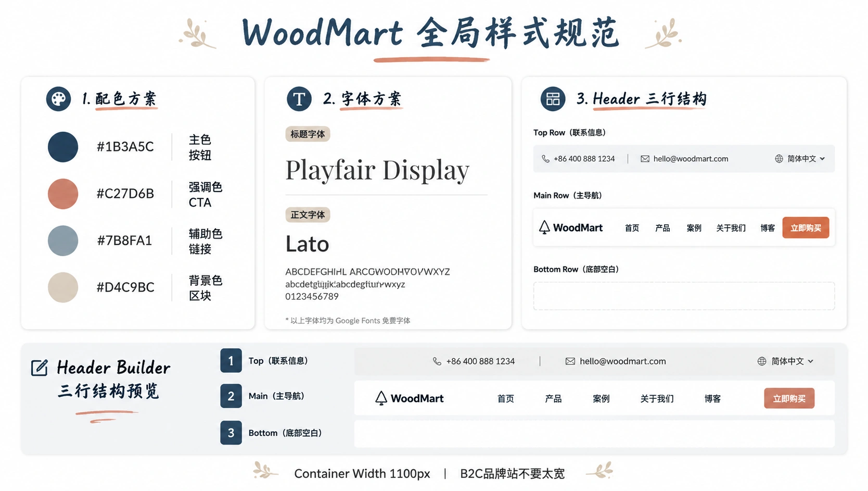Open 产品 in the bottom preview navigation
The height and width of the screenshot is (491, 868).
(553, 399)
